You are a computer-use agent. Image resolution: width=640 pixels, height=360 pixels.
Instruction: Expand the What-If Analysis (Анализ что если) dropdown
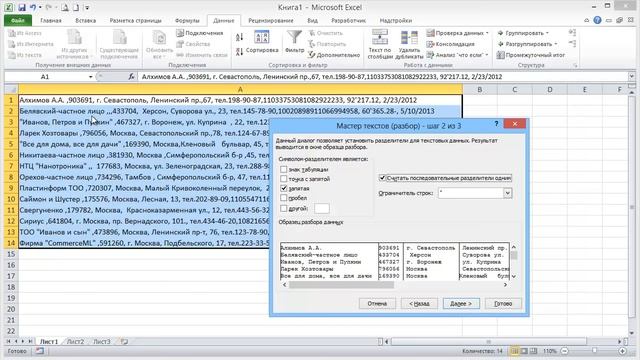click(x=487, y=55)
